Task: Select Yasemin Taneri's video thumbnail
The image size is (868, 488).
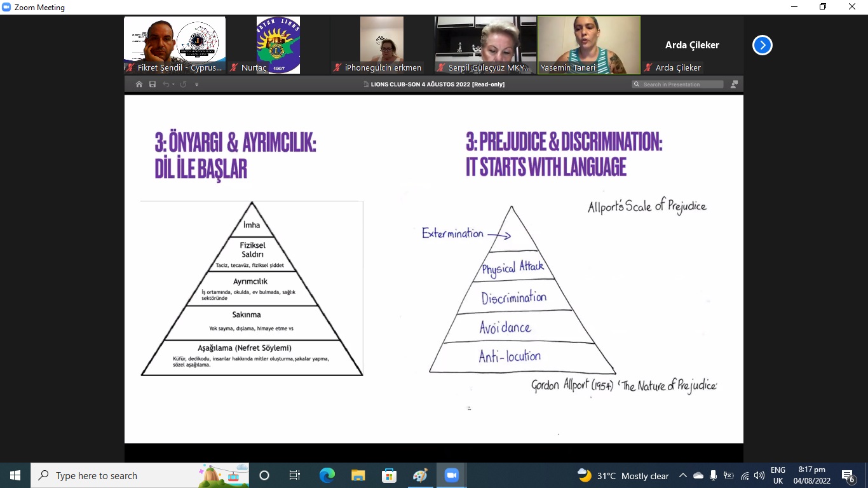Action: click(588, 45)
